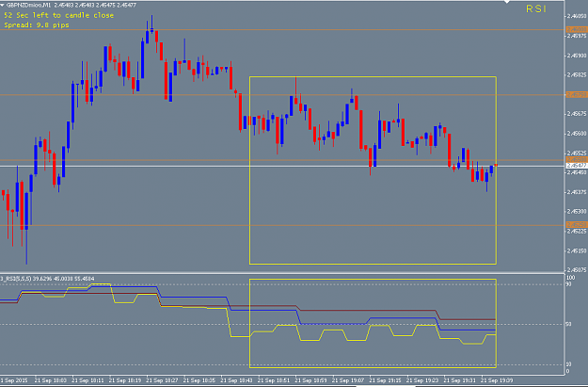
Task: Click the 2.45900 price scale label
Action: pyautogui.click(x=577, y=56)
